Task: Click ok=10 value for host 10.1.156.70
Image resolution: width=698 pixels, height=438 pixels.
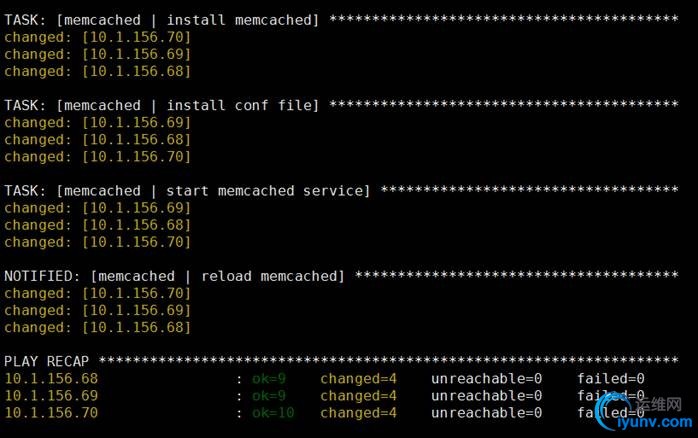Action: coord(273,413)
